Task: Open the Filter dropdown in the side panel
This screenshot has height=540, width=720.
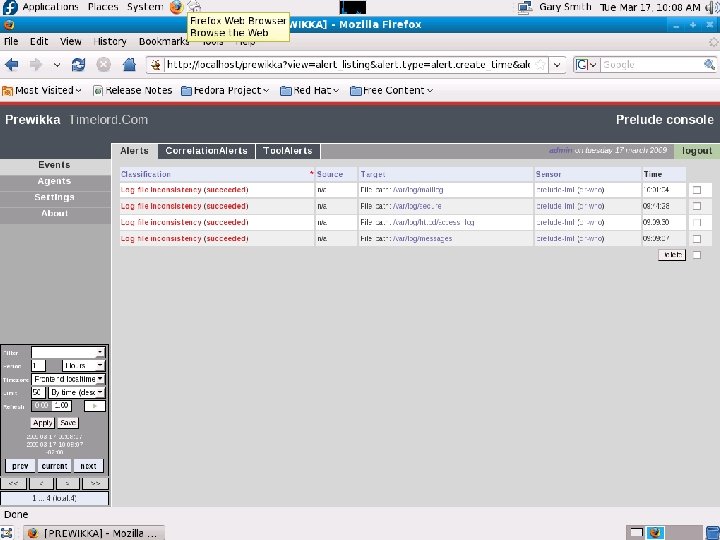Action: click(68, 352)
